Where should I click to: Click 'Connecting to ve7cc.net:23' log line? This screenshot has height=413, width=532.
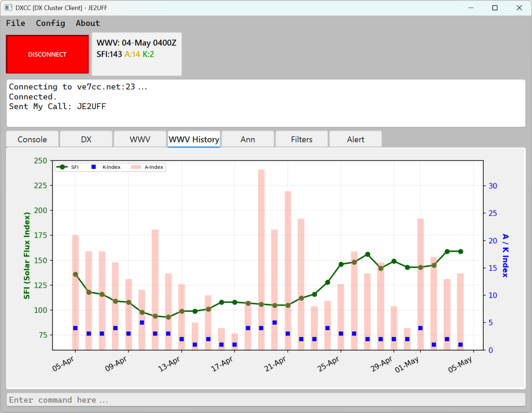[x=78, y=87]
